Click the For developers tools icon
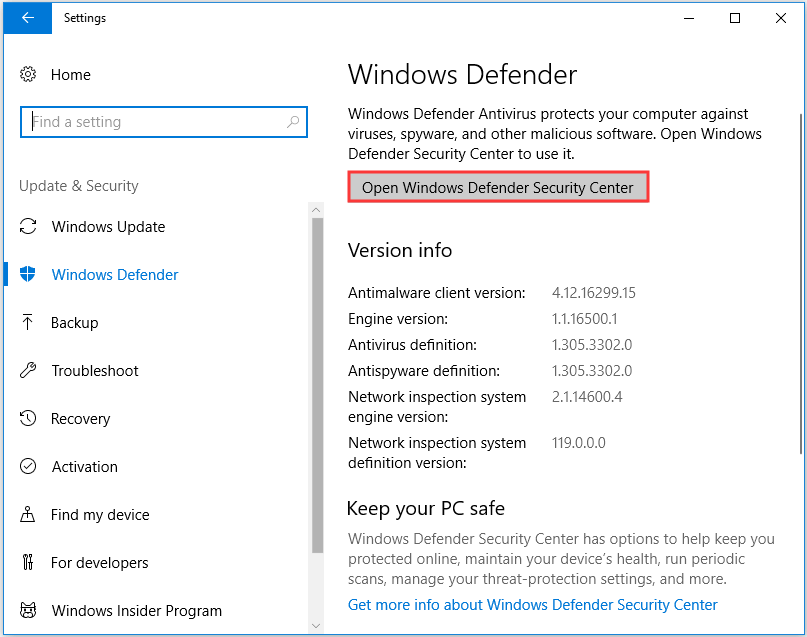This screenshot has height=637, width=807. tap(28, 562)
